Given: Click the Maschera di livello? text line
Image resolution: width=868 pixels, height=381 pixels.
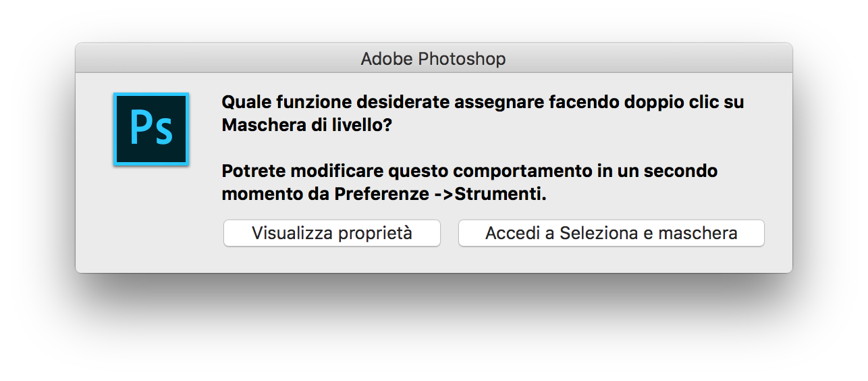Looking at the screenshot, I should click(306, 126).
